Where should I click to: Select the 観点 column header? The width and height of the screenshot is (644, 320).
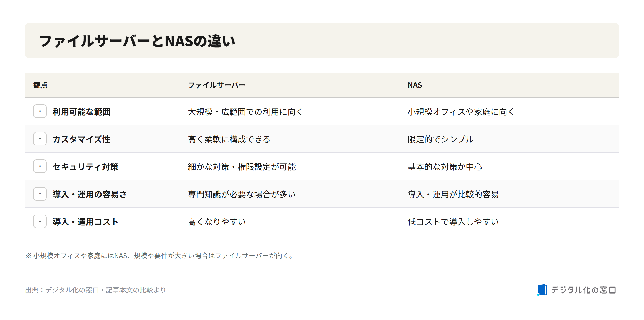(x=41, y=85)
